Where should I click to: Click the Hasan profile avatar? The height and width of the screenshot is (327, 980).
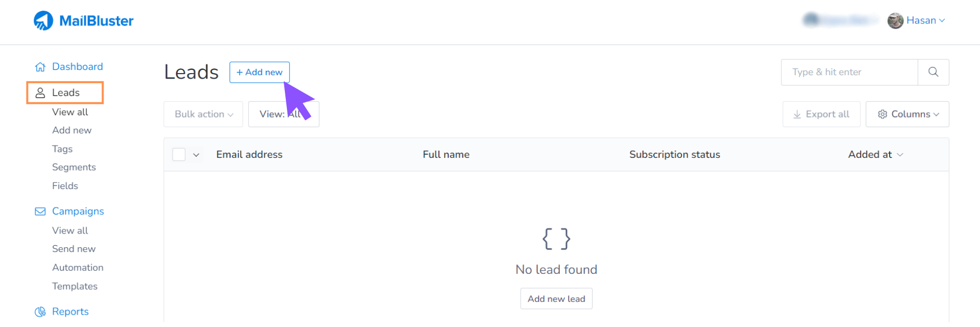pyautogui.click(x=895, y=21)
